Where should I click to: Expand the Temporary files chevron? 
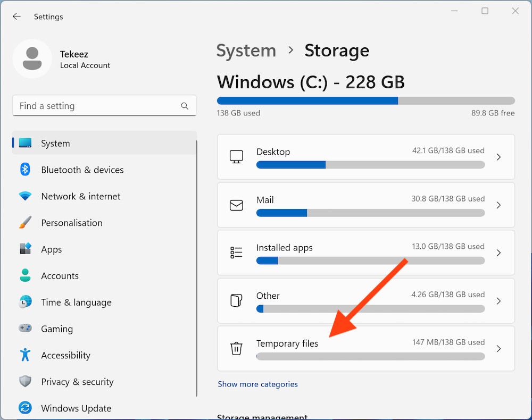tap(498, 349)
